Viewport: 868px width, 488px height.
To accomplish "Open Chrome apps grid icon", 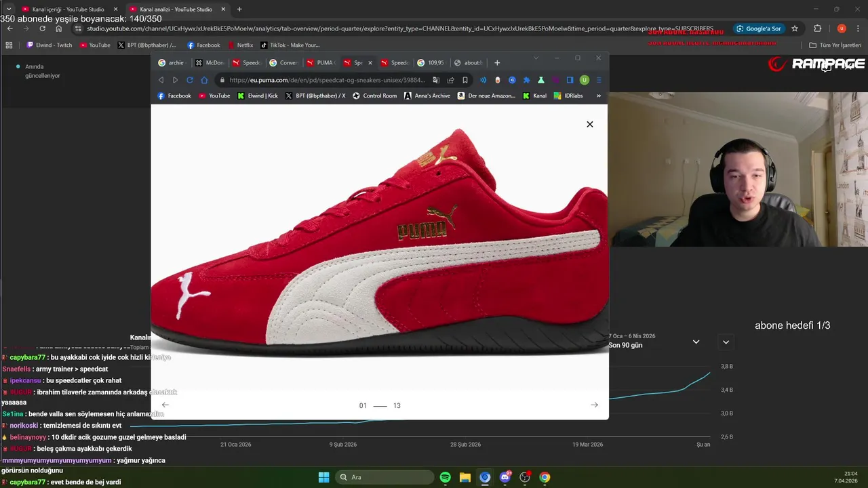I will click(x=9, y=45).
